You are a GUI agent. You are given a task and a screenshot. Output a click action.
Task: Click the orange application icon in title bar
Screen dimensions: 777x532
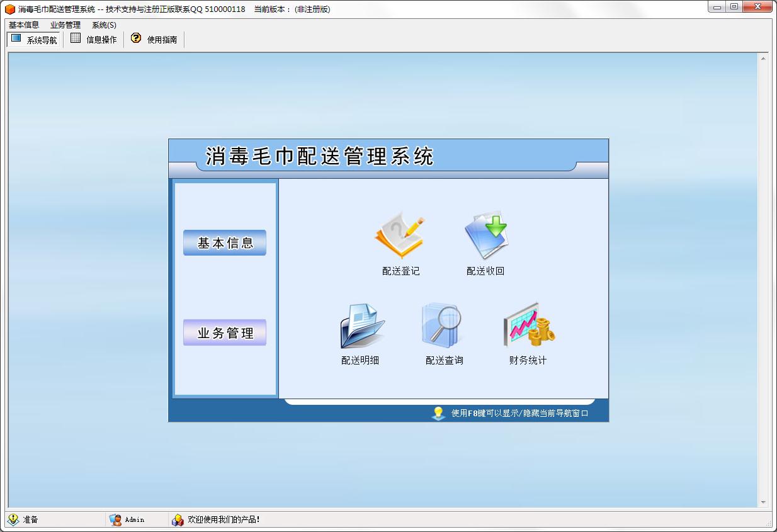click(10, 9)
